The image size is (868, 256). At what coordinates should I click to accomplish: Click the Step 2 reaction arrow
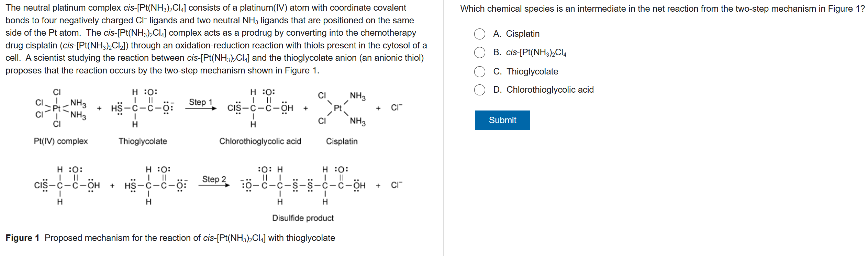(x=214, y=185)
